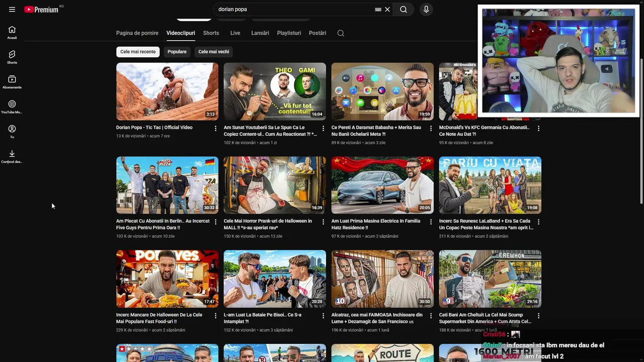Click L-am Luat La Bataie Pe Bisoi title
The height and width of the screenshot is (362, 644).
(263, 318)
